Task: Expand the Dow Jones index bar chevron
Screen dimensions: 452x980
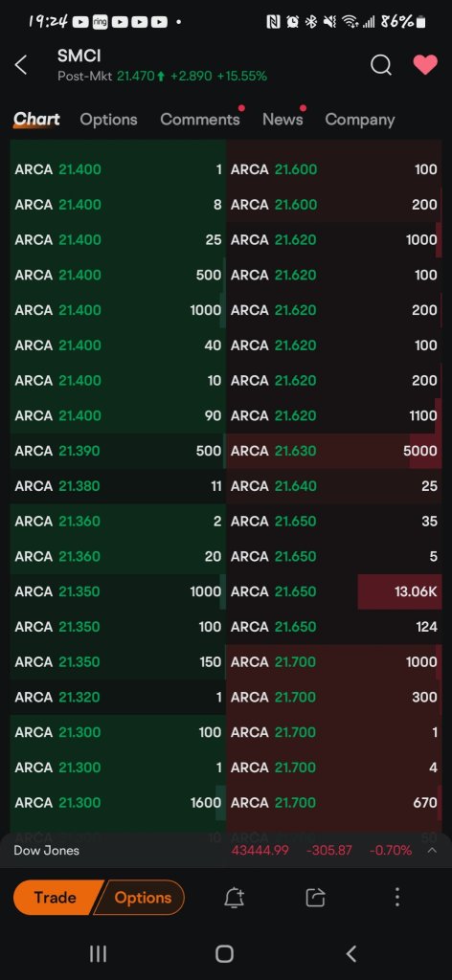Action: [x=431, y=850]
